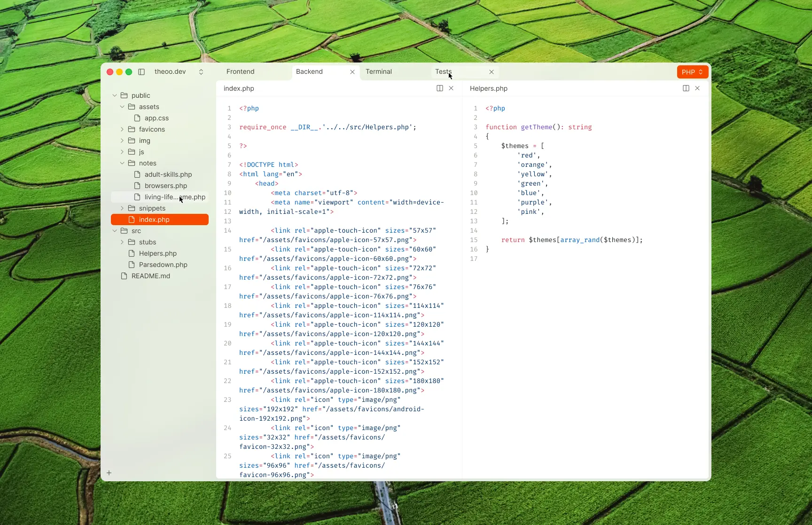Close the Tests tab
The width and height of the screenshot is (812, 525).
click(491, 71)
